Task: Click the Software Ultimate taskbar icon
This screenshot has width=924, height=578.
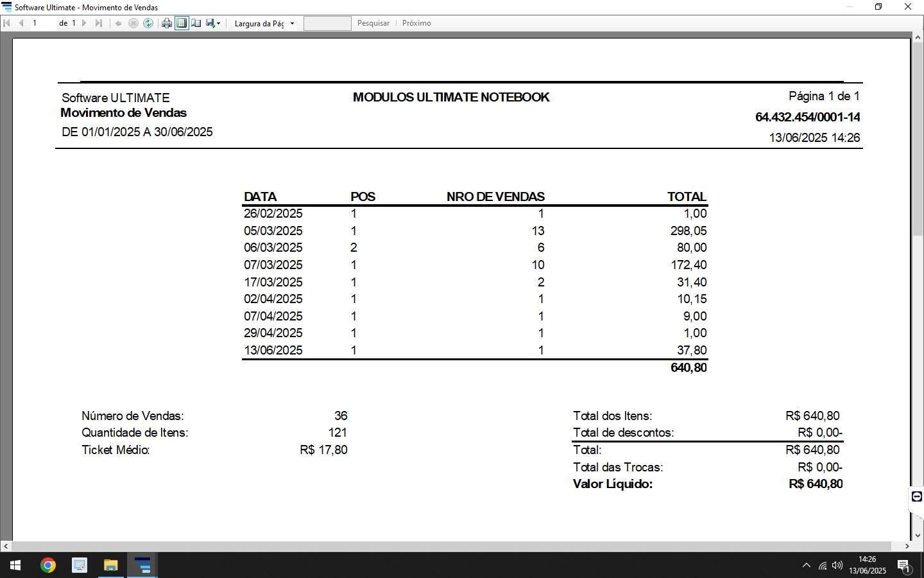Action: 142,565
